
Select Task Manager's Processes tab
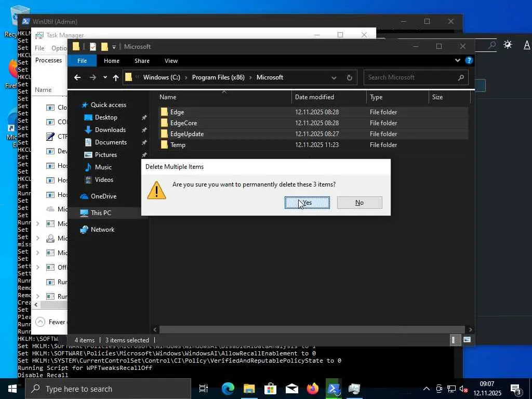pyautogui.click(x=48, y=60)
